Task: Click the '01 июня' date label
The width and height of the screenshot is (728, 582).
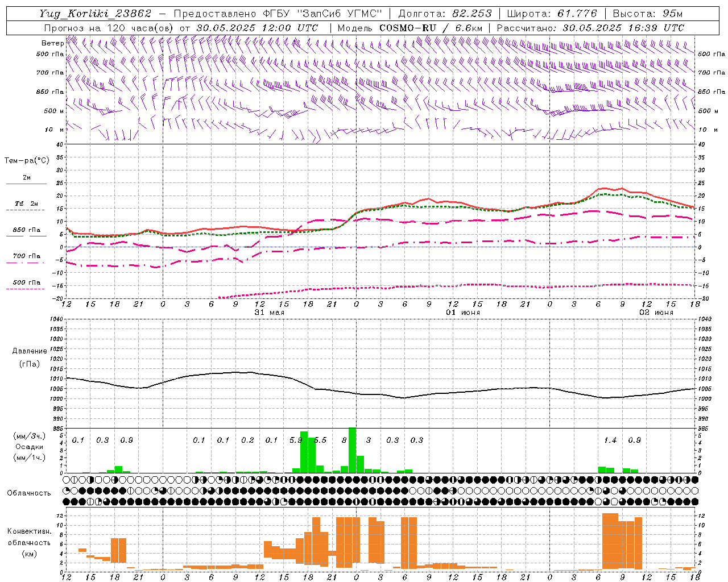Action: (x=462, y=313)
